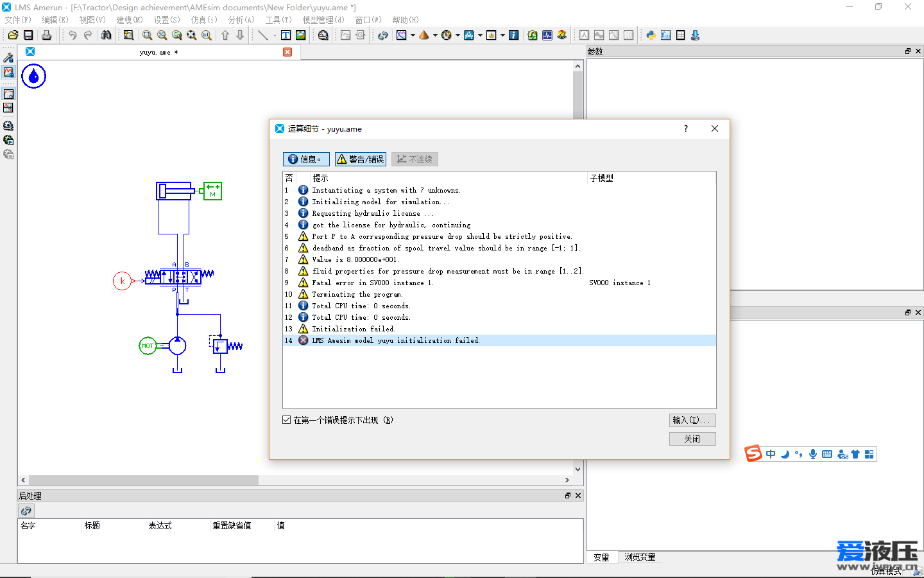This screenshot has width=924, height=578.
Task: Click the sketch horizontal scrollbar
Action: (143, 480)
